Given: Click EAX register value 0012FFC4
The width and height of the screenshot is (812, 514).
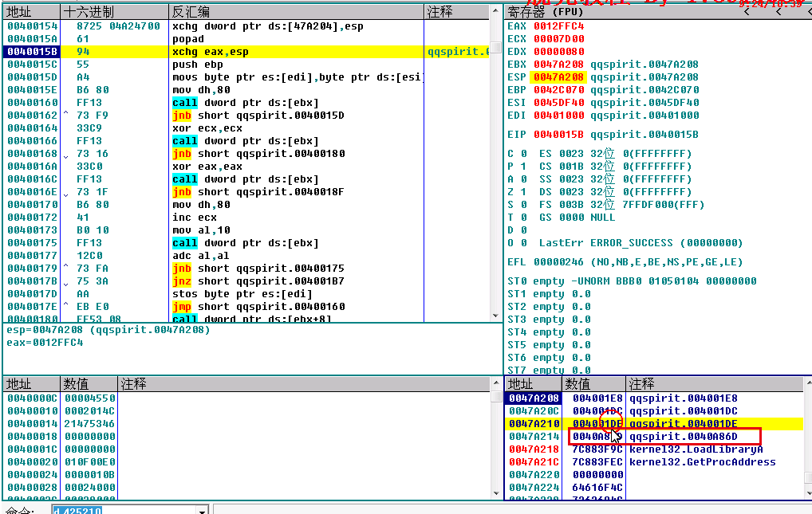Looking at the screenshot, I should 559,26.
